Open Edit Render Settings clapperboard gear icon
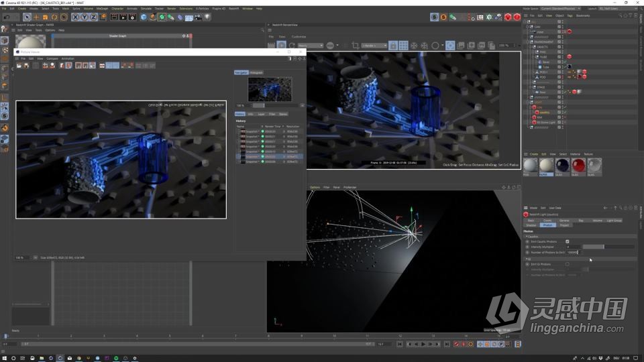The width and height of the screenshot is (644, 362). (132, 17)
